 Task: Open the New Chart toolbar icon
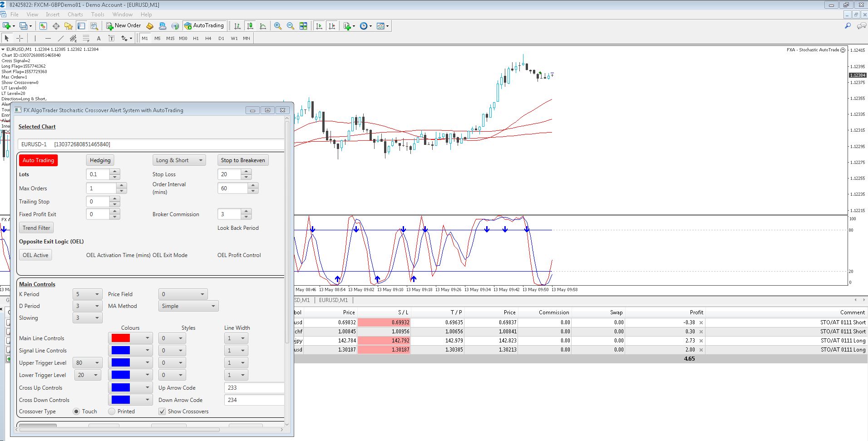[x=7, y=26]
